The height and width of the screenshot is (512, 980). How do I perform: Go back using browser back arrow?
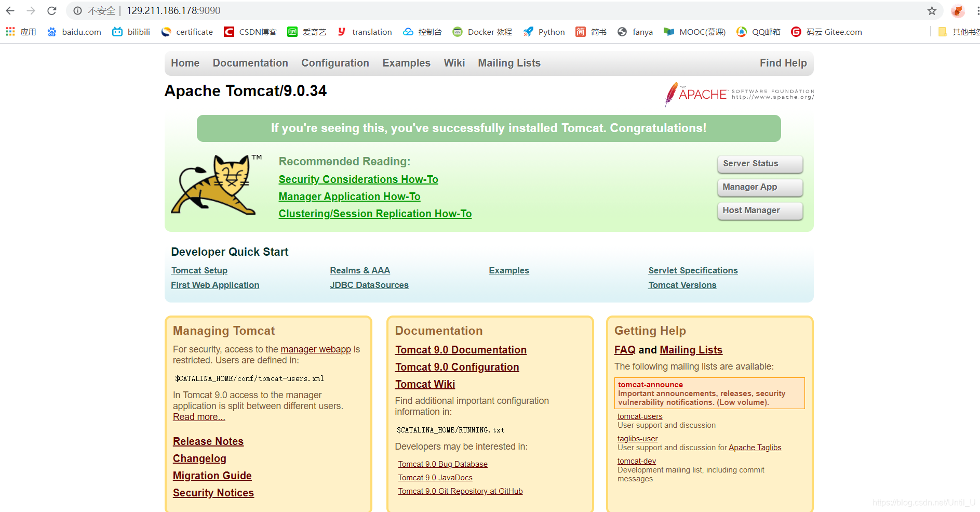tap(10, 10)
